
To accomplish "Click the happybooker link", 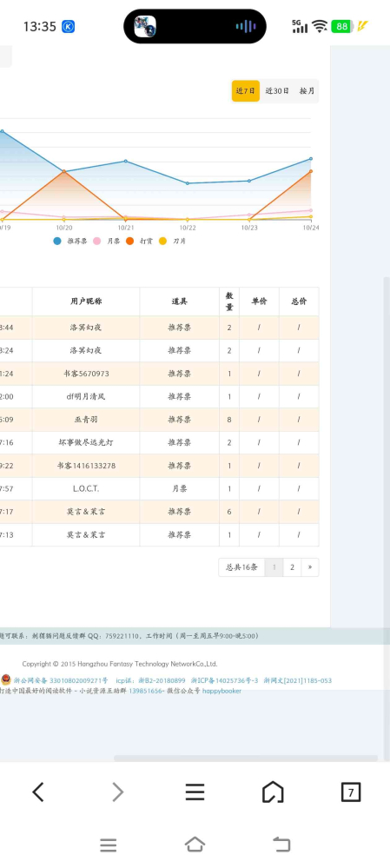I will coord(221,691).
